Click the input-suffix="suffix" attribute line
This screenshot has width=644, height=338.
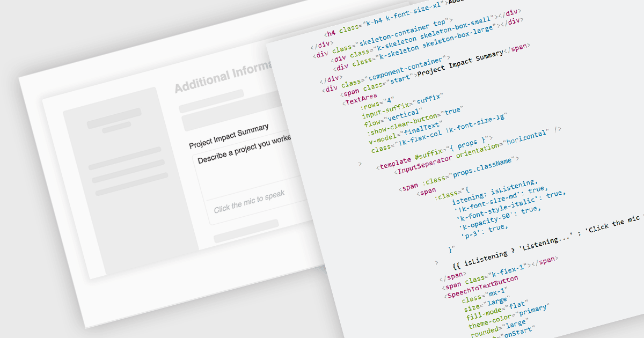pos(402,106)
